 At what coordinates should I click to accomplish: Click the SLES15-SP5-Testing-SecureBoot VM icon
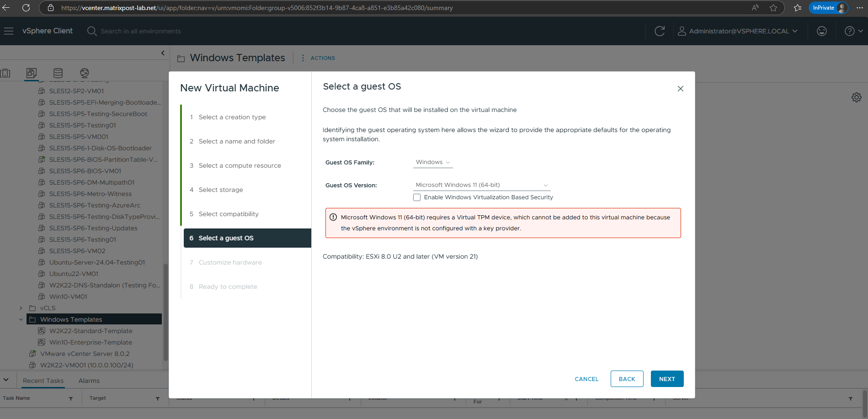[42, 114]
